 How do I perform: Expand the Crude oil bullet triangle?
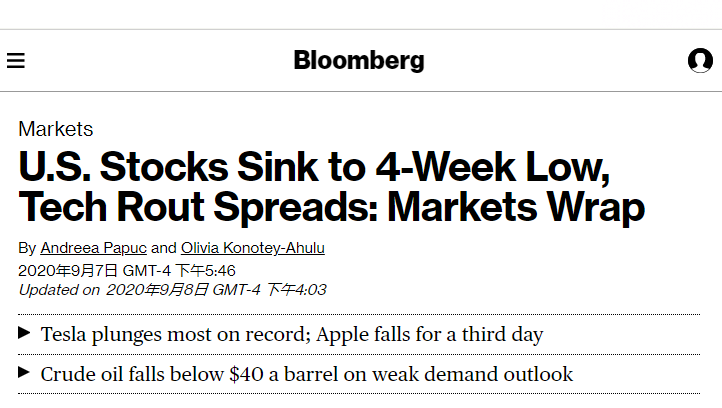click(25, 374)
